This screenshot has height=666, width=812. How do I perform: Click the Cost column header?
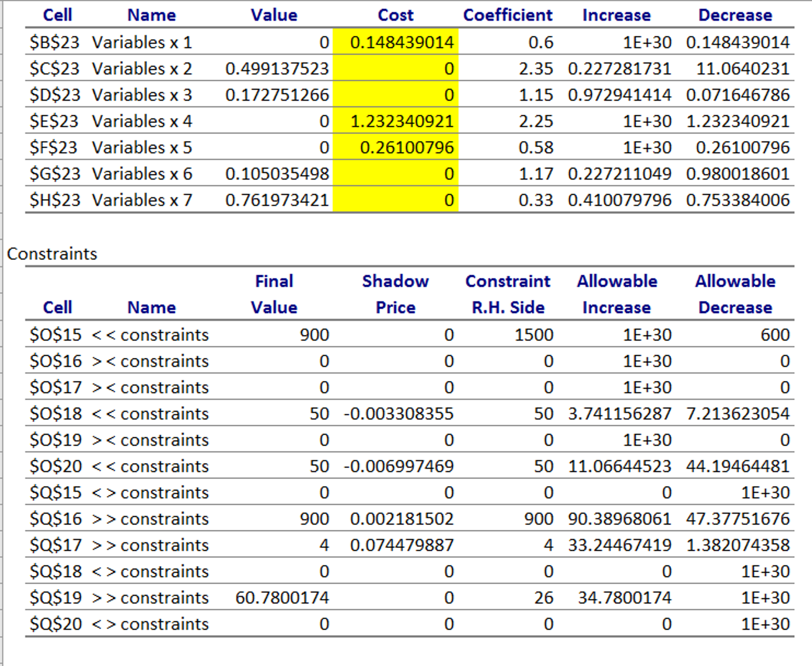395,15
